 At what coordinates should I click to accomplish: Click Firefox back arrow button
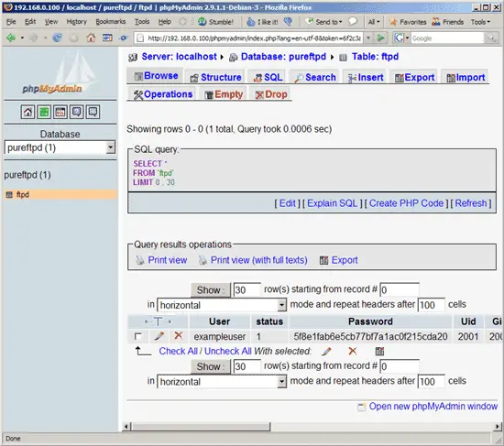11,38
